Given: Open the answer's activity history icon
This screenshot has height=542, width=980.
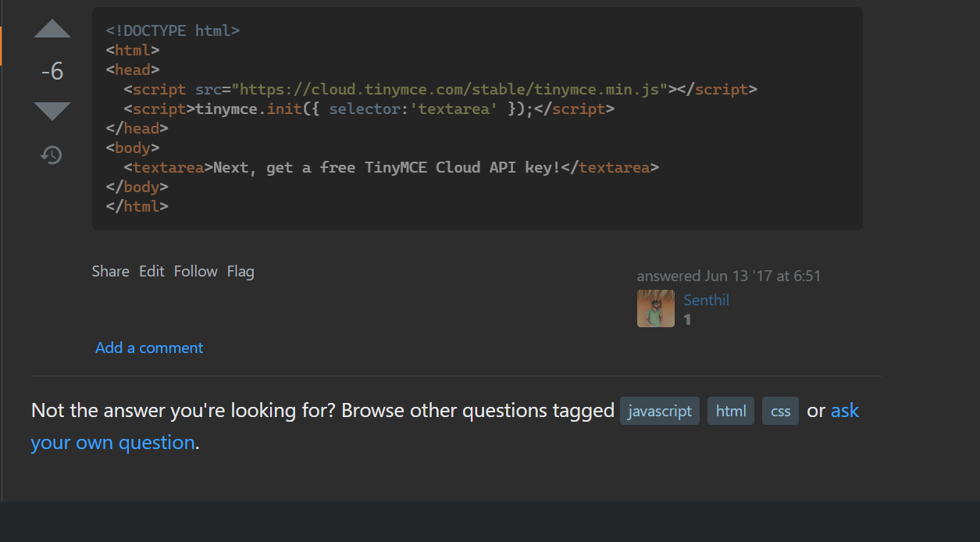Looking at the screenshot, I should click(x=52, y=155).
